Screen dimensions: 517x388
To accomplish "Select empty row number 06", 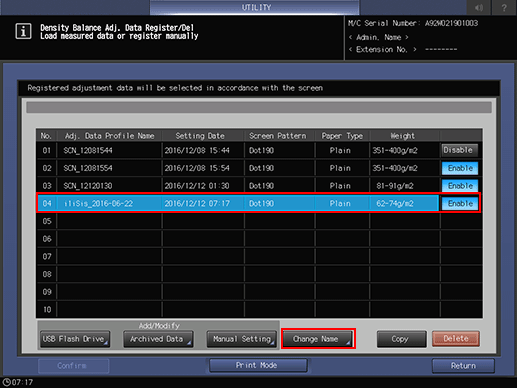I will [x=47, y=239].
